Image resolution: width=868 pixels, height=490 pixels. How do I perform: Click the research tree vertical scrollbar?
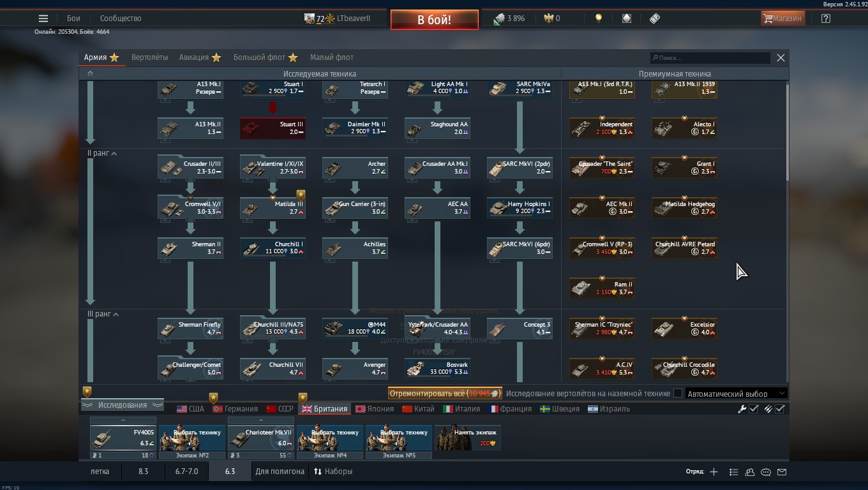pyautogui.click(x=787, y=133)
